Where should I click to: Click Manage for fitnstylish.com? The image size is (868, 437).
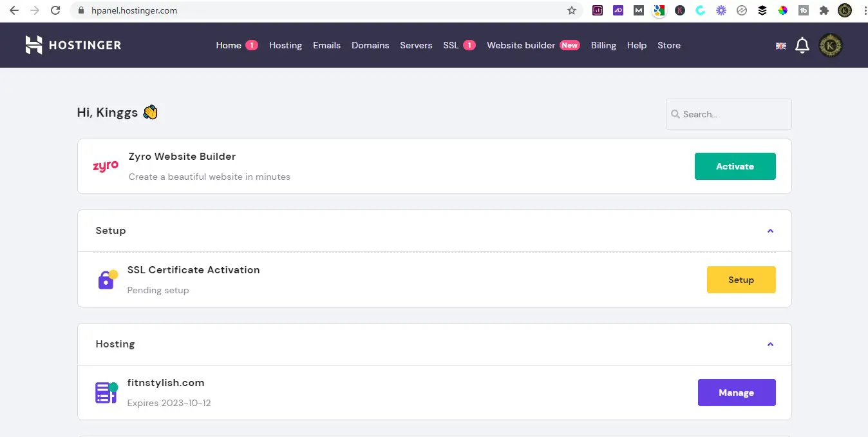click(737, 393)
